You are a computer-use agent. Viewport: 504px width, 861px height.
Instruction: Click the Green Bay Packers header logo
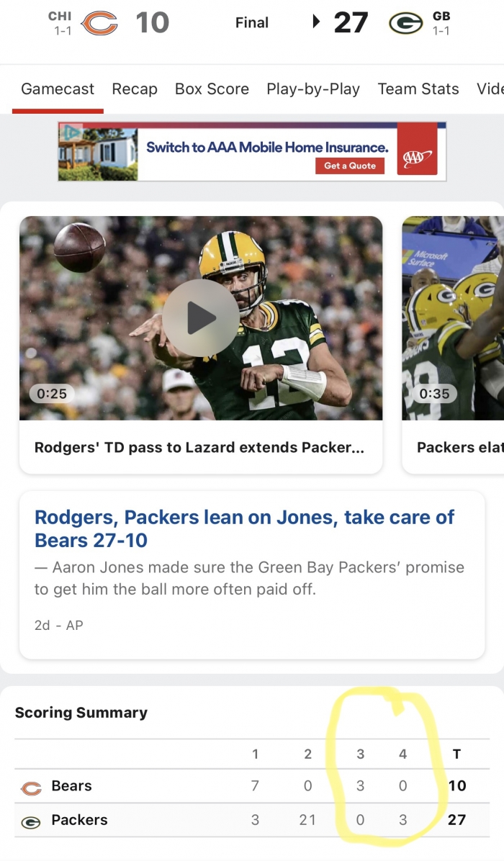click(x=405, y=23)
